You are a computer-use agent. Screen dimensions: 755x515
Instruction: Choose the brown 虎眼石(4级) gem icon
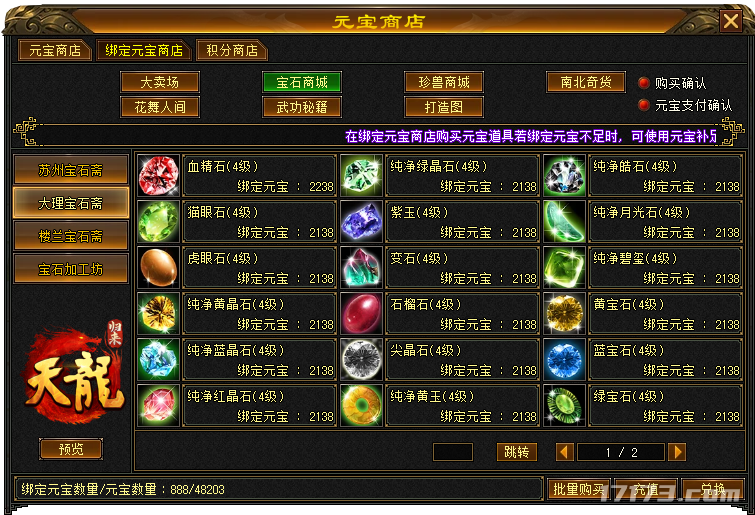click(x=158, y=268)
